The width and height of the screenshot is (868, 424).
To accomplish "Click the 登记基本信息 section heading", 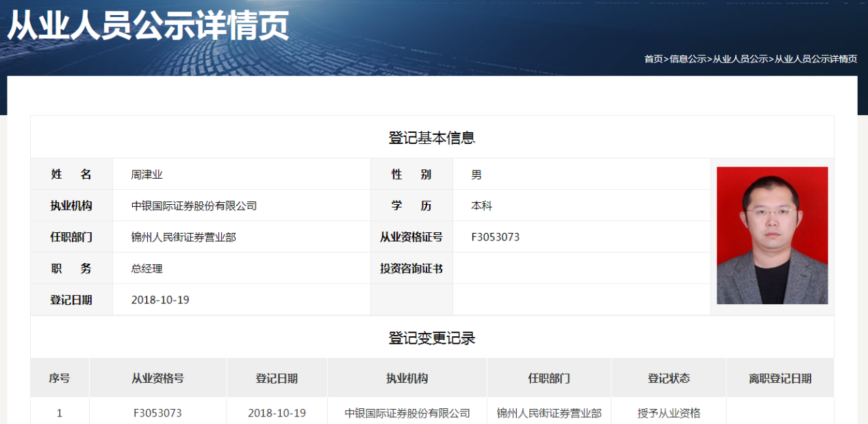I will point(431,138).
